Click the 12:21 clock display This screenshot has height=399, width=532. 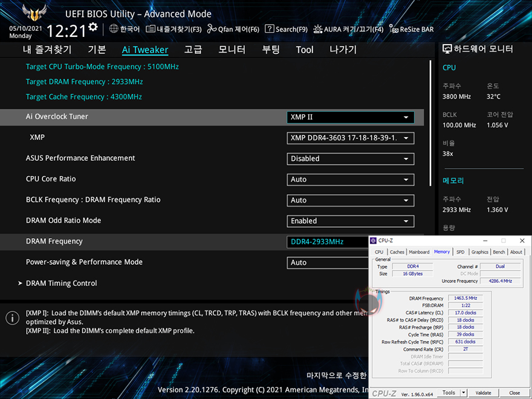[x=66, y=31]
